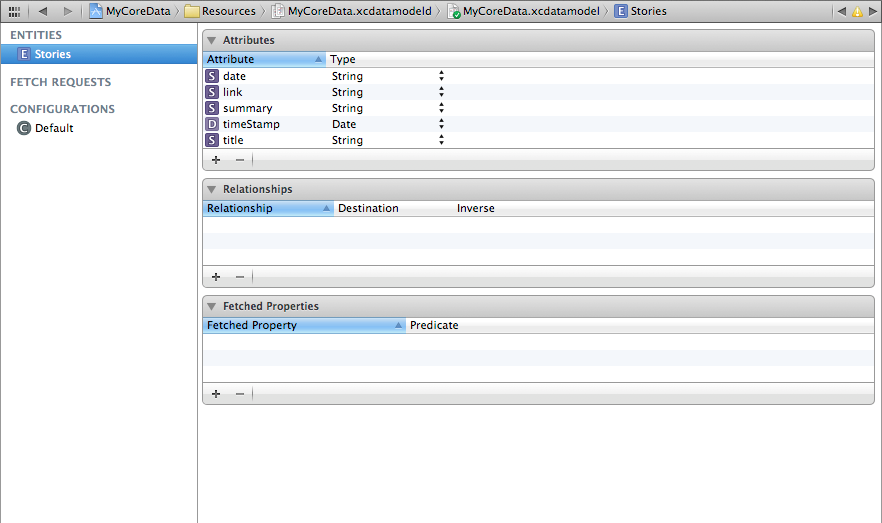Click the remove attribute minus button
Viewport: 882px width, 523px height.
(x=239, y=159)
